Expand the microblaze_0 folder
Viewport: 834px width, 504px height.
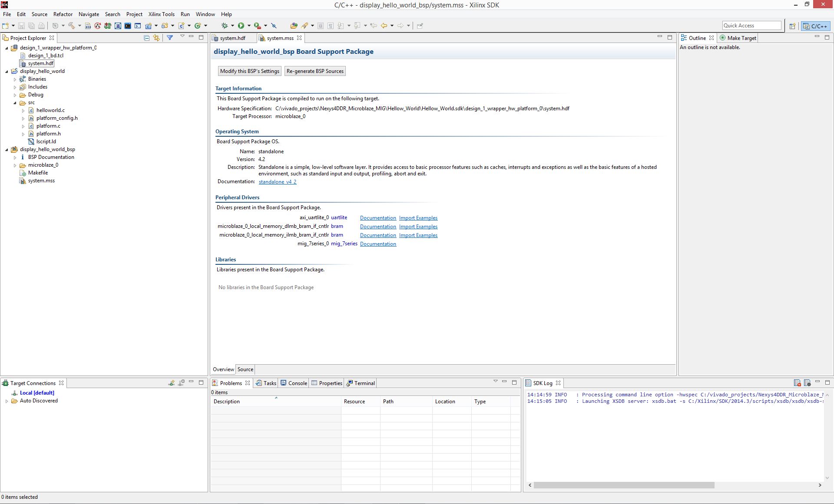(x=15, y=165)
